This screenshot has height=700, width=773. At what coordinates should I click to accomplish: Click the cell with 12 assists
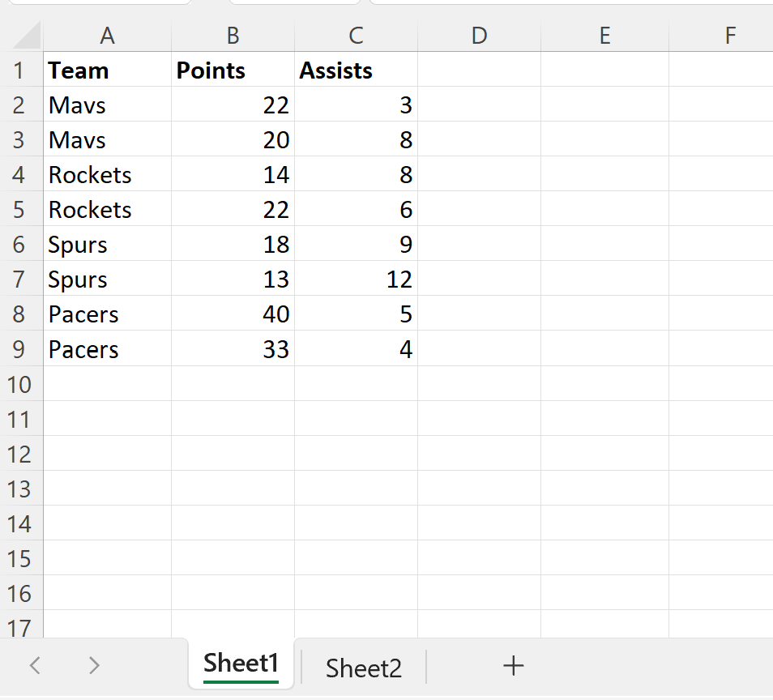point(356,279)
